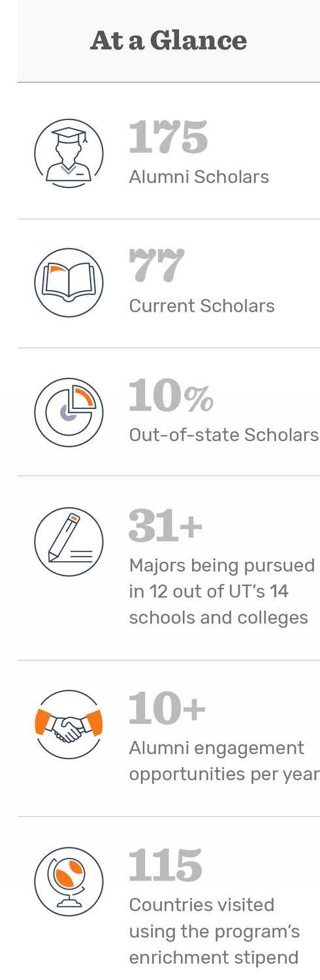Click the pie chart Out-of-state icon
This screenshot has width=320, height=980.
point(69,412)
